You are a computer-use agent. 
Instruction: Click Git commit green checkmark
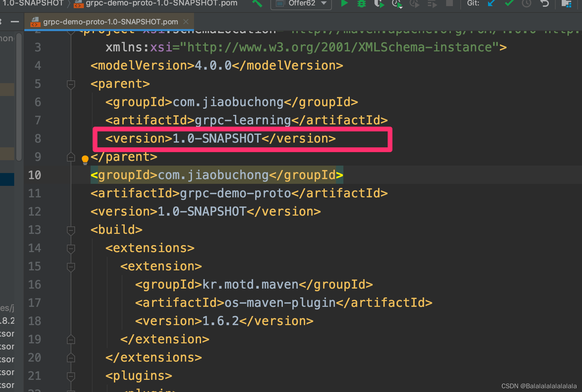click(x=509, y=3)
